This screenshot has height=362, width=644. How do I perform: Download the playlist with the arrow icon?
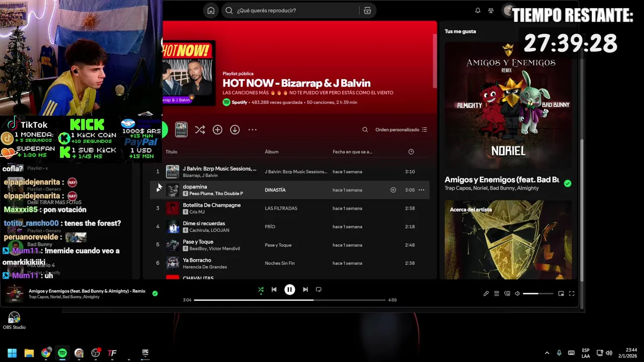(x=235, y=130)
